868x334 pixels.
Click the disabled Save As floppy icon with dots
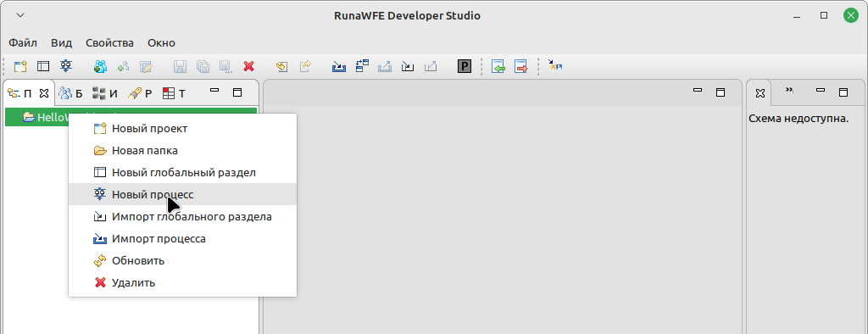click(225, 66)
